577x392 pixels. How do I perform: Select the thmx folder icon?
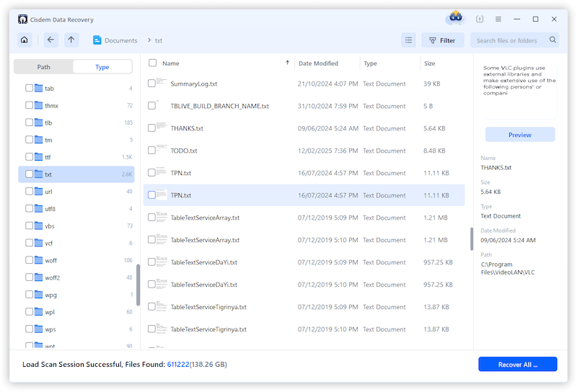click(39, 105)
